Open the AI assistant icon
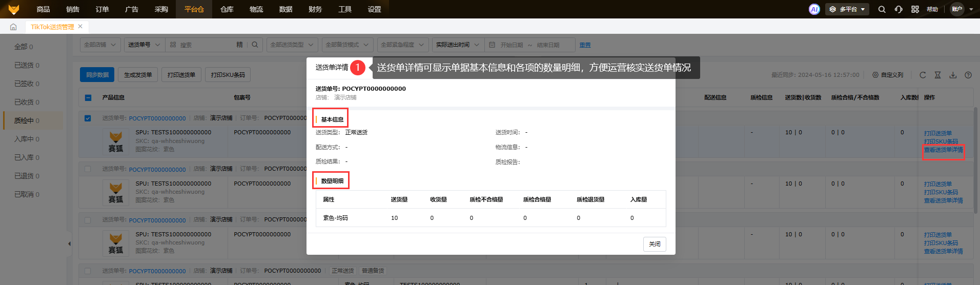Viewport: 980px width, 285px height. click(814, 9)
